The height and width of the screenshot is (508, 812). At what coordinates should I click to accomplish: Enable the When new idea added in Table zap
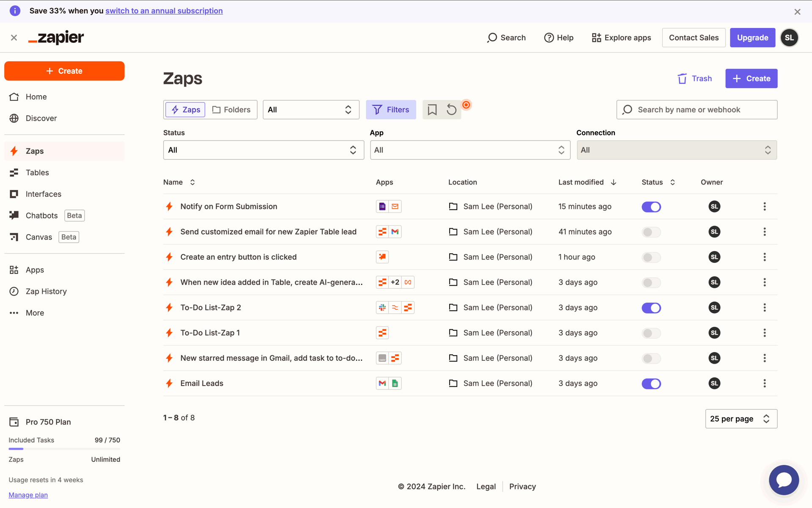pyautogui.click(x=651, y=283)
